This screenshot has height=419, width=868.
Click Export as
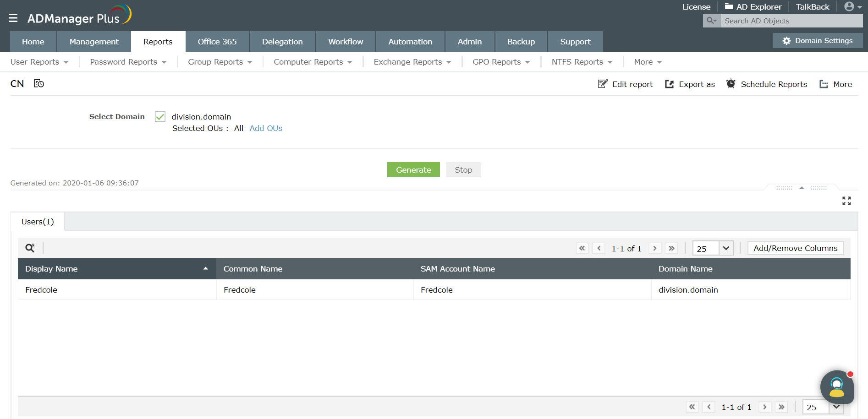(690, 84)
